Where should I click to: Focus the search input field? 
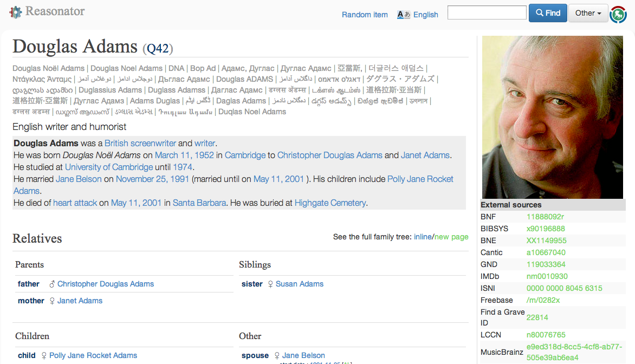click(487, 12)
